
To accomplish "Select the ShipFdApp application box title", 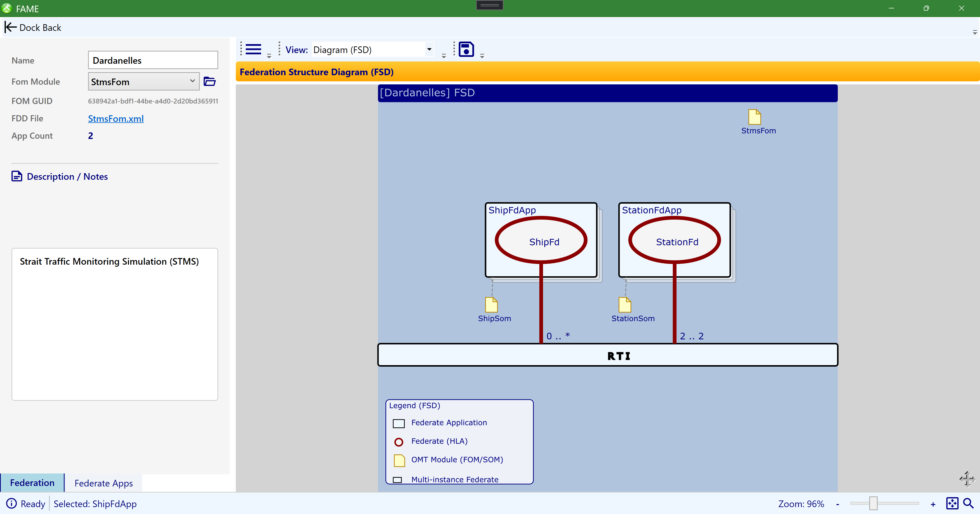I will click(512, 210).
